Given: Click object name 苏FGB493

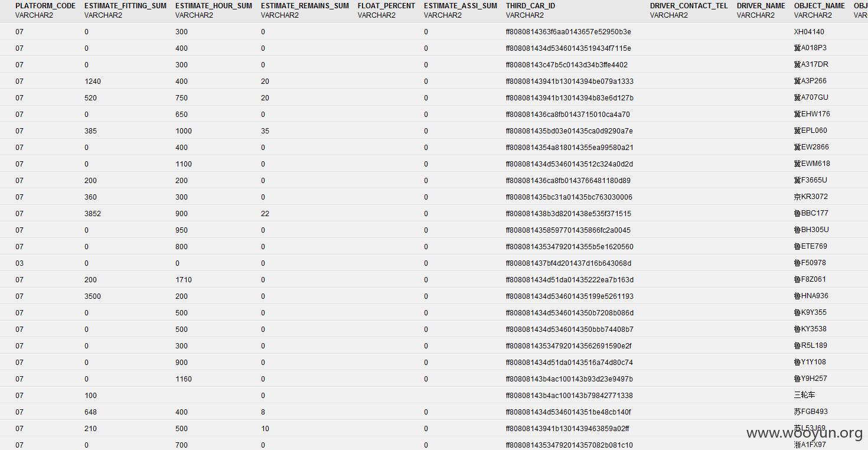Looking at the screenshot, I should pos(811,412).
